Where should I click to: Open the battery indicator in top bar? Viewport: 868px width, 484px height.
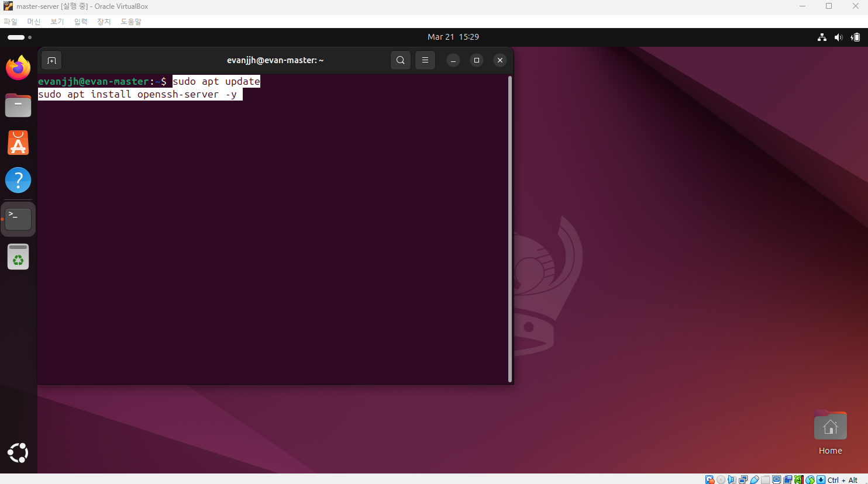coord(856,37)
